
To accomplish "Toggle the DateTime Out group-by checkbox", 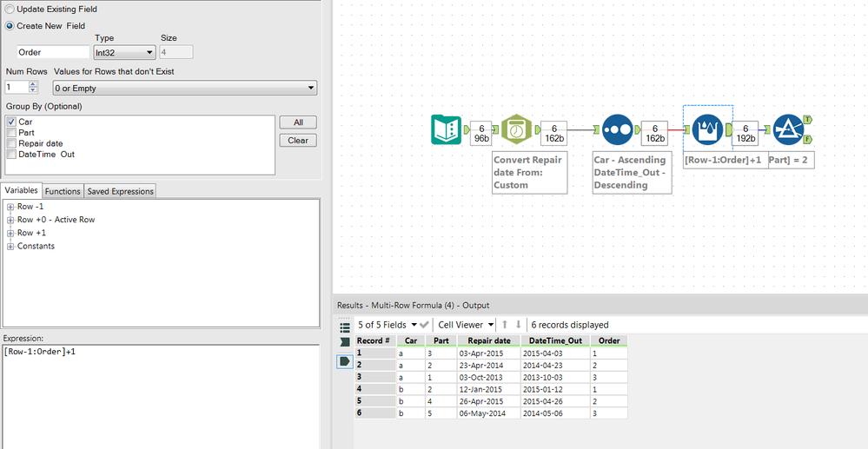I will (11, 155).
